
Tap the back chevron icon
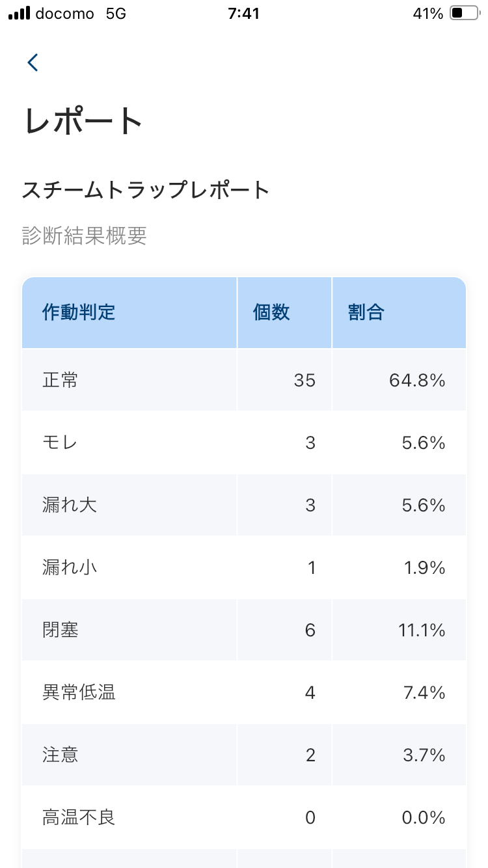(33, 62)
